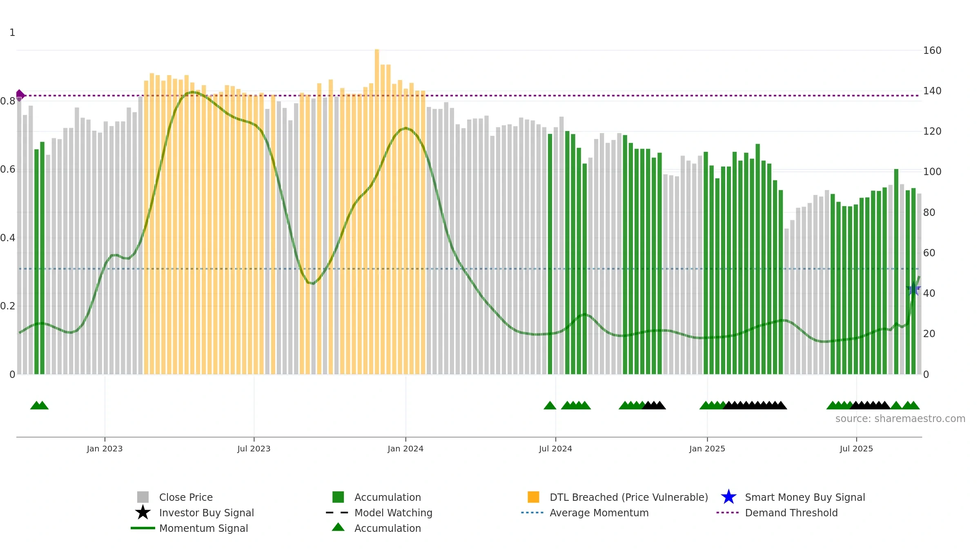This screenshot has height=551, width=980.
Task: Click the dashed Model Watching legend icon
Action: 337,513
